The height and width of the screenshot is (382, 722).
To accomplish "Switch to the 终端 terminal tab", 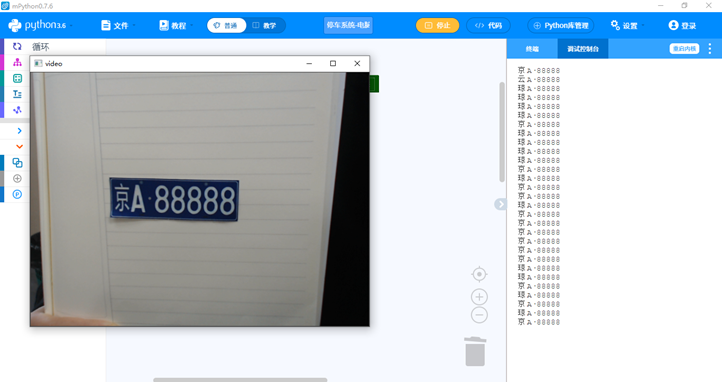I will pyautogui.click(x=532, y=49).
